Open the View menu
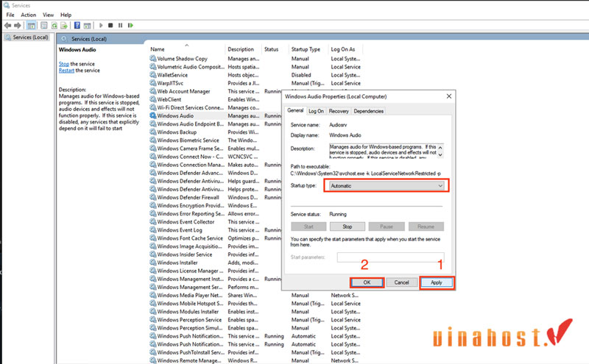This screenshot has height=364, width=589. click(x=48, y=15)
